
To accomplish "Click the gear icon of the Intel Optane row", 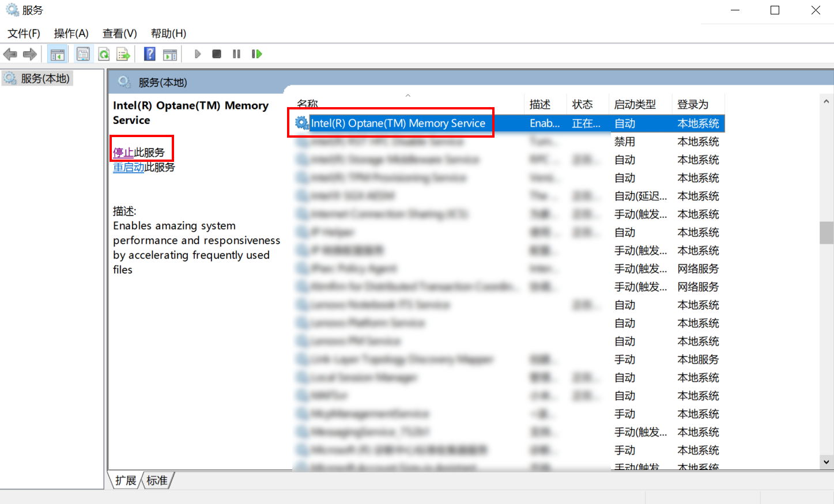I will tap(301, 123).
